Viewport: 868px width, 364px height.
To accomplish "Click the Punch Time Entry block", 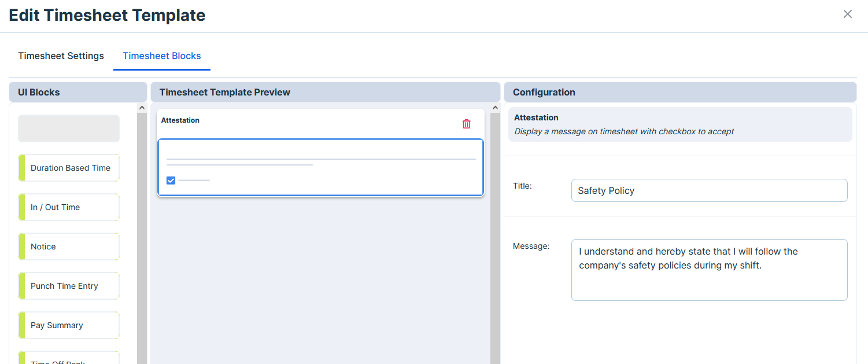I will tap(69, 286).
